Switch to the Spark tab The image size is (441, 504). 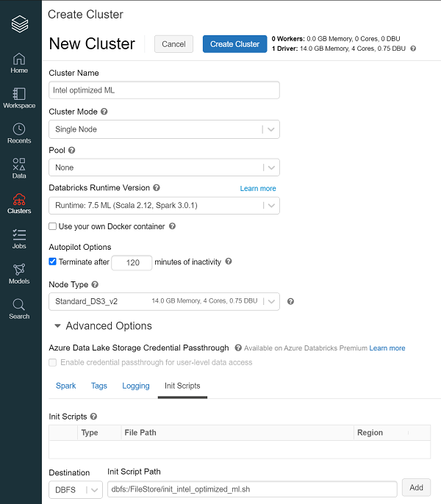65,386
